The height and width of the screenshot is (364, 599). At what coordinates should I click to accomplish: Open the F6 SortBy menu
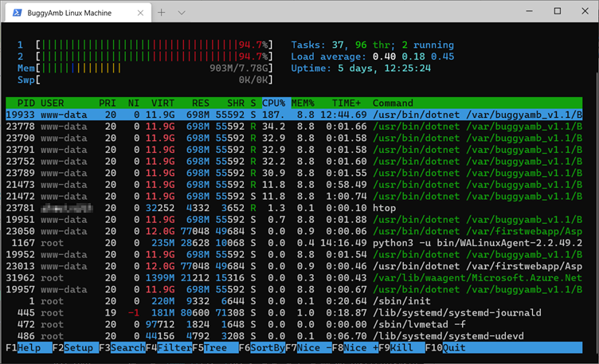pyautogui.click(x=262, y=347)
